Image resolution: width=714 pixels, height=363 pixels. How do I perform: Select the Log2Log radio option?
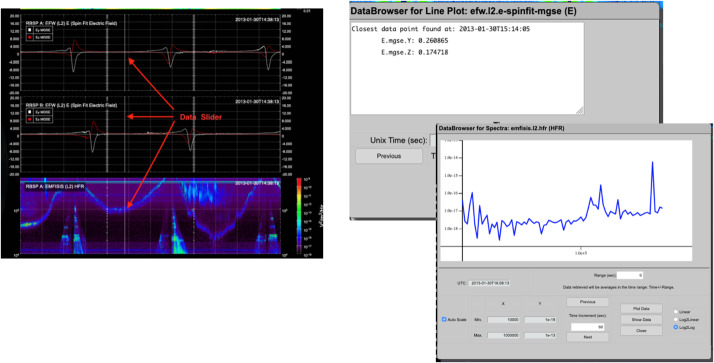(x=676, y=327)
